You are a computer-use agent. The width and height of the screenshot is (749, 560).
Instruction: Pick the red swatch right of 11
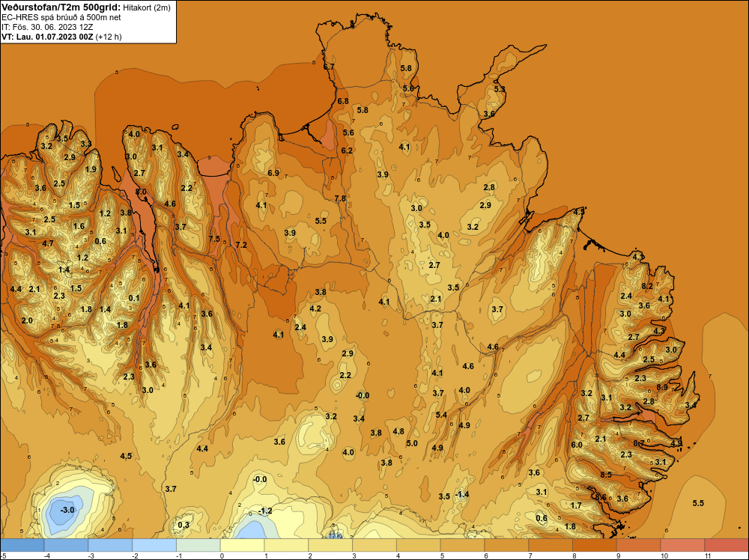coord(727,545)
